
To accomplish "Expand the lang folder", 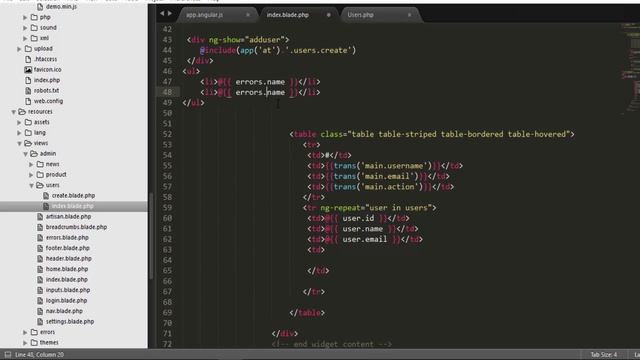I will (19, 133).
